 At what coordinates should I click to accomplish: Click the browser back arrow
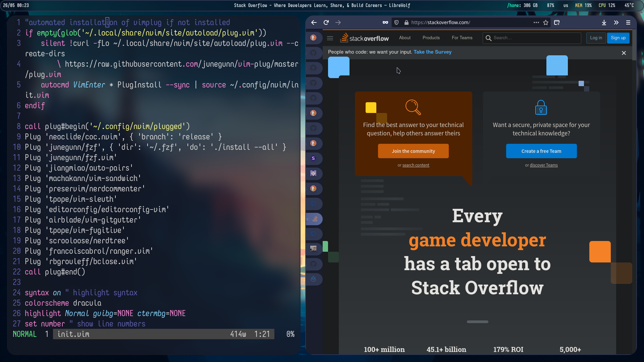pyautogui.click(x=314, y=22)
